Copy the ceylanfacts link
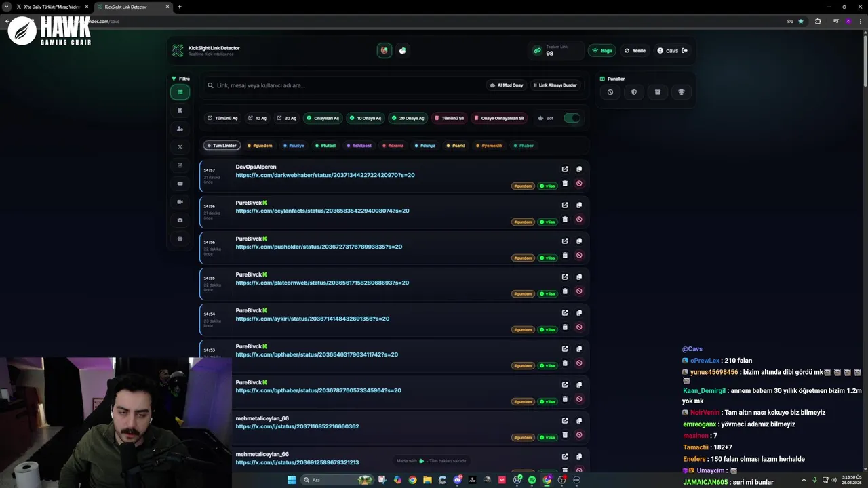868x488 pixels. coord(579,205)
